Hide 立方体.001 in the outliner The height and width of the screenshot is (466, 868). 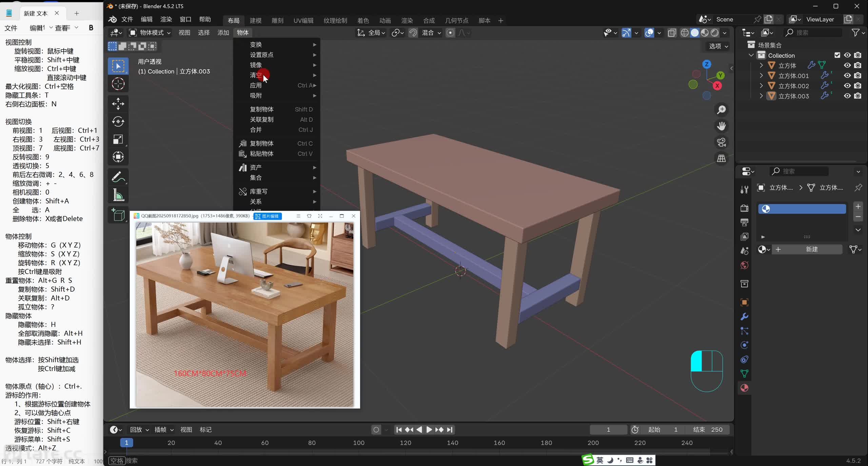click(x=847, y=76)
